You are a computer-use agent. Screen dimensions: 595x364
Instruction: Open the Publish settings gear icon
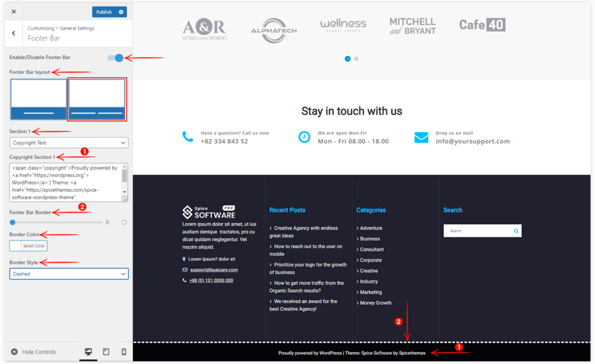point(122,12)
